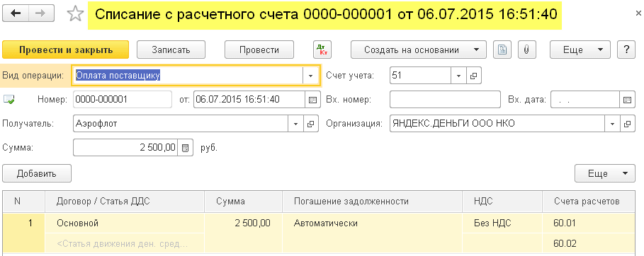Expand Получатель dropdown
644x256 pixels.
click(x=295, y=124)
